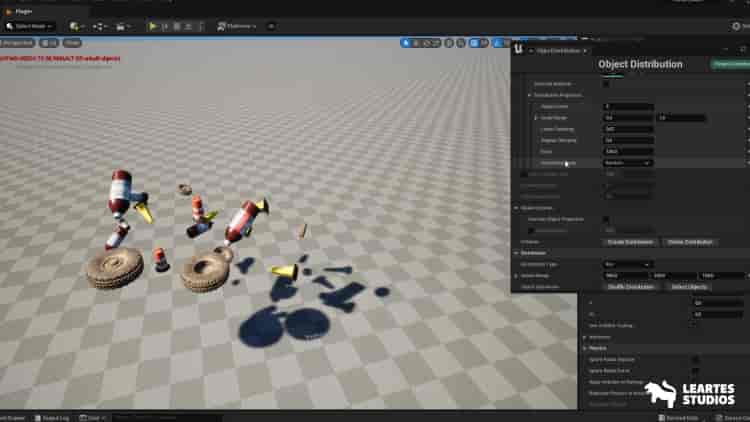Activate the blue select-cursor viewport tool
The width and height of the screenshot is (750, 422).
click(406, 43)
